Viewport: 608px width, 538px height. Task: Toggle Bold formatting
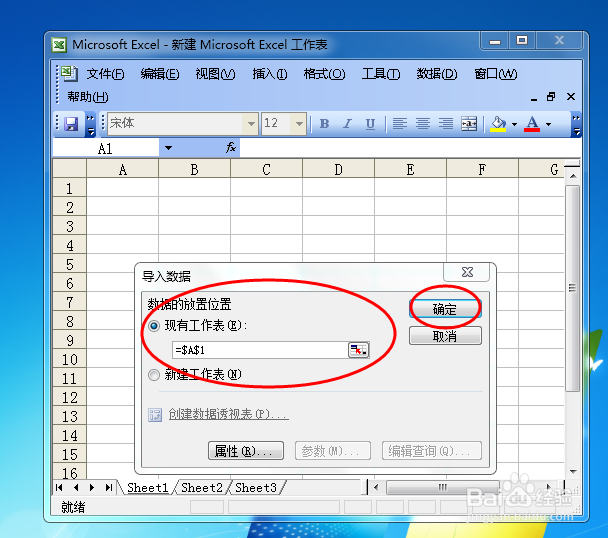point(324,124)
